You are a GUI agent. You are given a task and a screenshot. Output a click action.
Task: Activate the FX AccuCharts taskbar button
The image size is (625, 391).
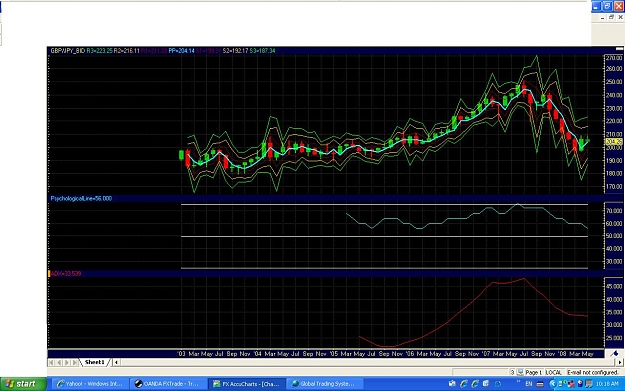(x=246, y=384)
